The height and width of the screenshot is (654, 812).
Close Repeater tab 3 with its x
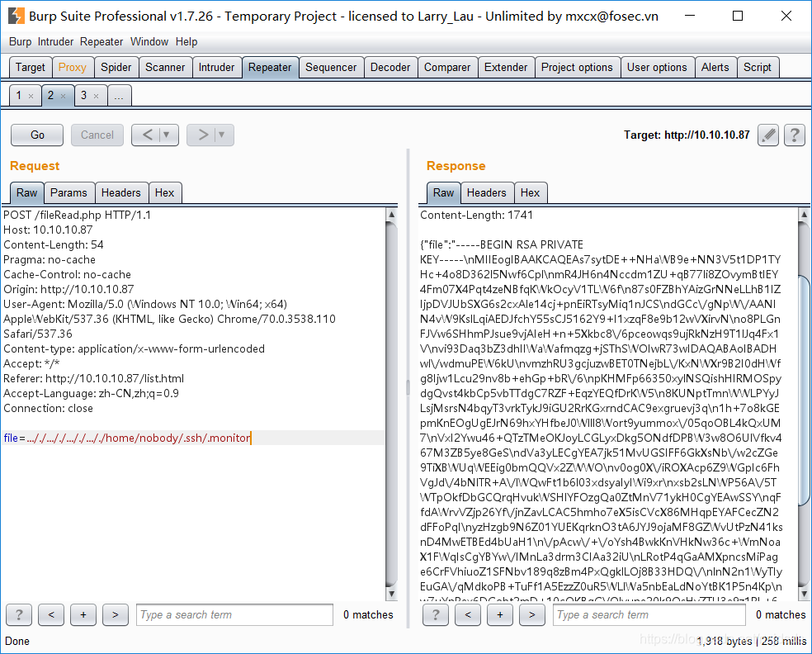point(96,96)
